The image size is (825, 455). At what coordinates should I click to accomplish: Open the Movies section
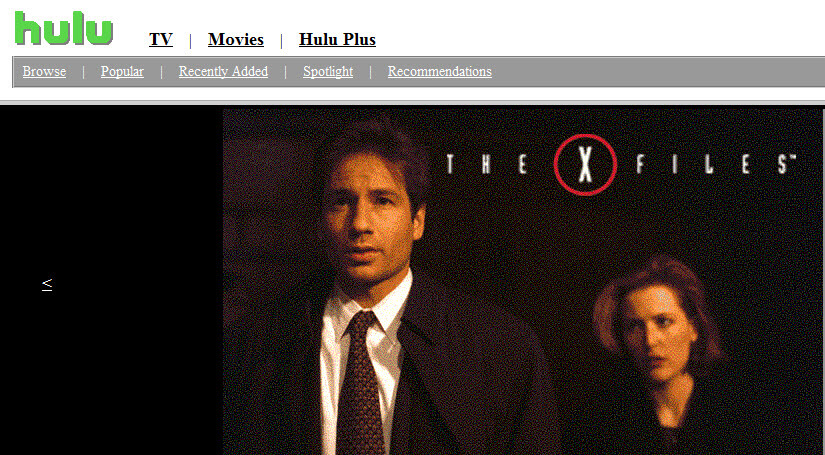(x=236, y=39)
